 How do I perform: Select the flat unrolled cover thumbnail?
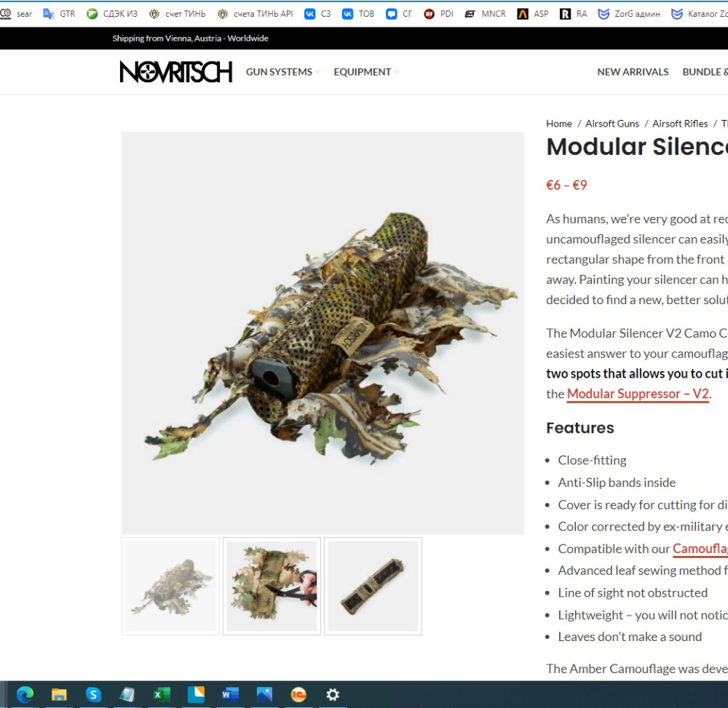pos(373,586)
